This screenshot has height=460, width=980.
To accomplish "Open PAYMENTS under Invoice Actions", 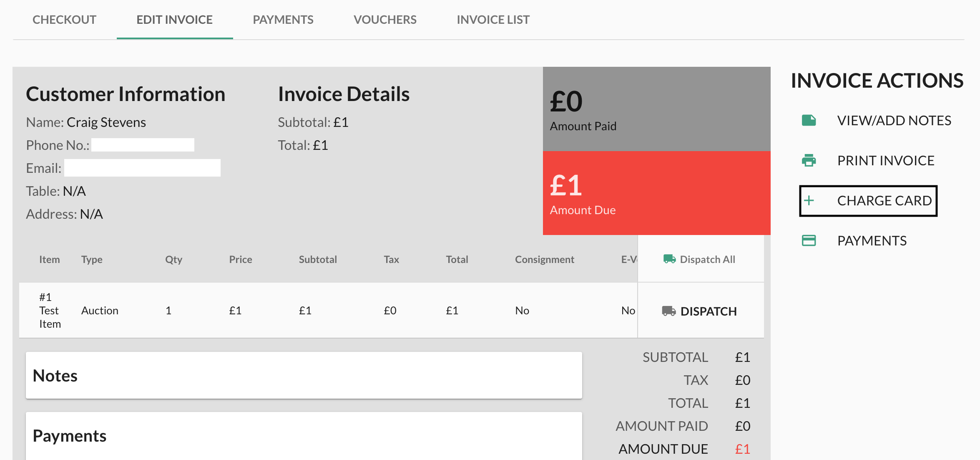I will pos(872,241).
